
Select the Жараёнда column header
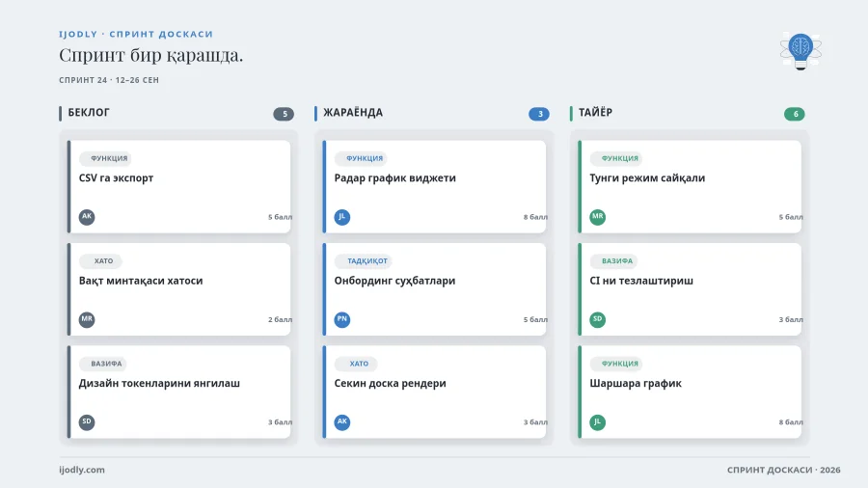coord(353,113)
